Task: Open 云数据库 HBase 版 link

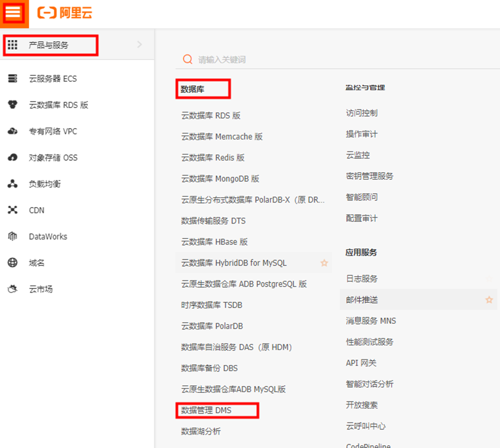Action: 214,242
